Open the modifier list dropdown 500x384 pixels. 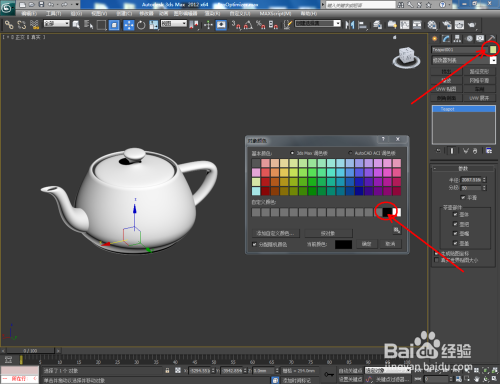(464, 60)
